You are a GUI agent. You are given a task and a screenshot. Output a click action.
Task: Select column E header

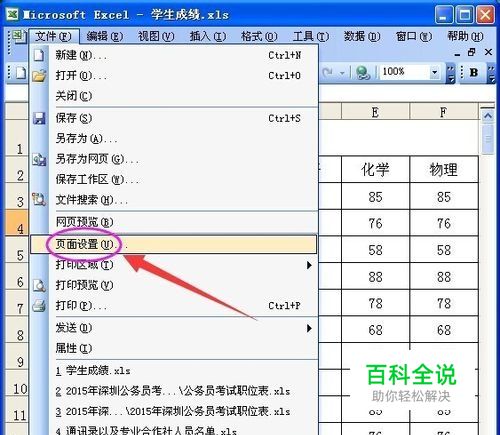(375, 112)
